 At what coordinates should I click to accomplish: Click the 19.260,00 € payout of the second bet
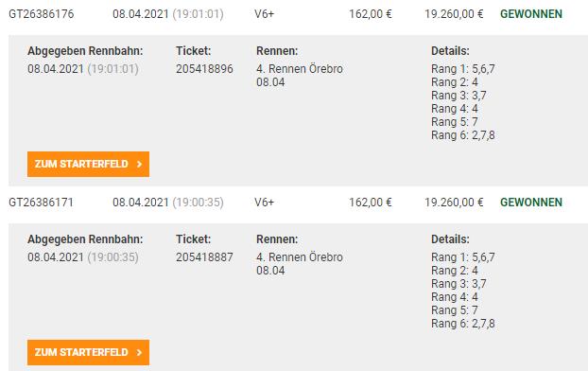click(x=454, y=203)
